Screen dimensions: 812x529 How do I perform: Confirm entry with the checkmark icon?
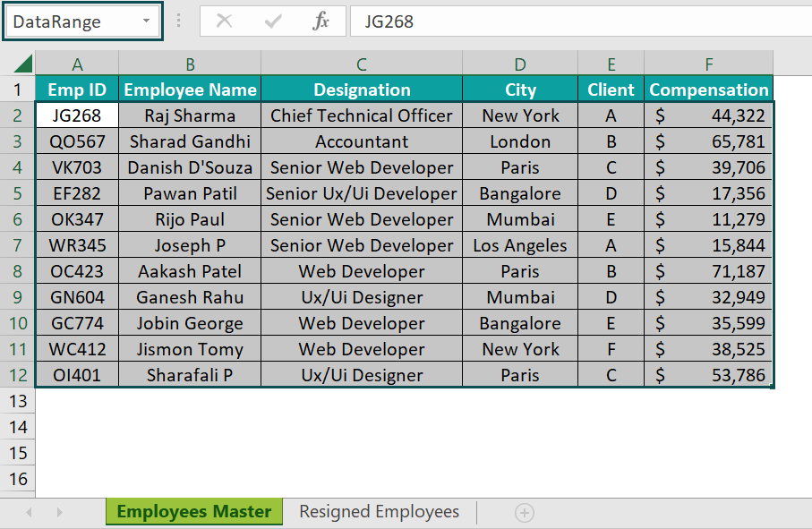[272, 21]
